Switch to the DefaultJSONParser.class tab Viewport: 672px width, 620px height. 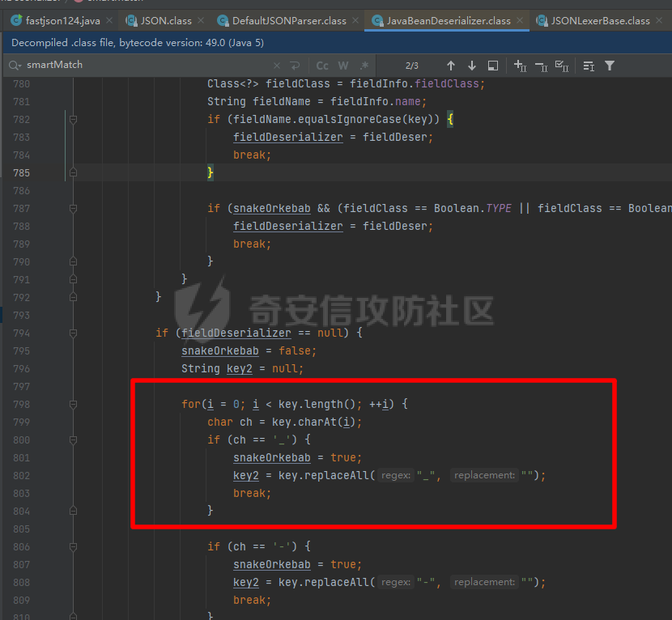[x=288, y=20]
